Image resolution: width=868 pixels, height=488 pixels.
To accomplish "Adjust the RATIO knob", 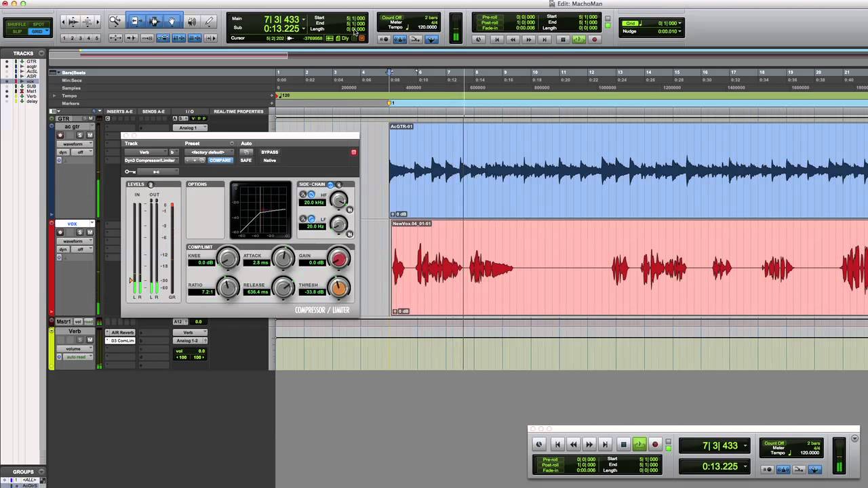I will click(229, 287).
